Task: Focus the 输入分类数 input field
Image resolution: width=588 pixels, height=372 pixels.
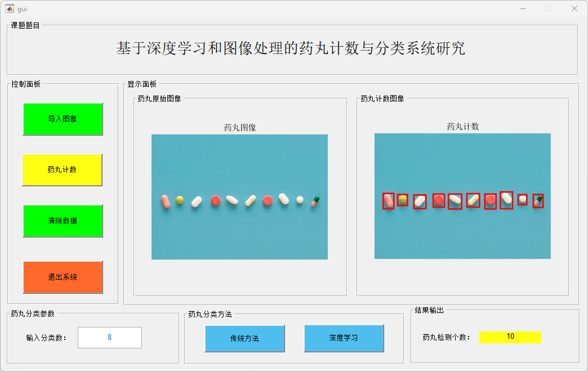Action: pyautogui.click(x=110, y=338)
